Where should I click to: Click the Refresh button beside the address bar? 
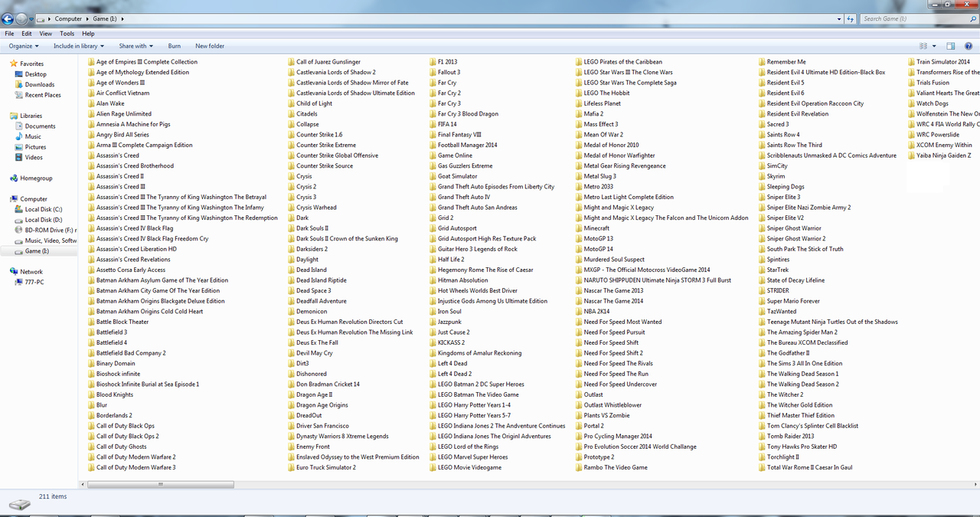[849, 18]
